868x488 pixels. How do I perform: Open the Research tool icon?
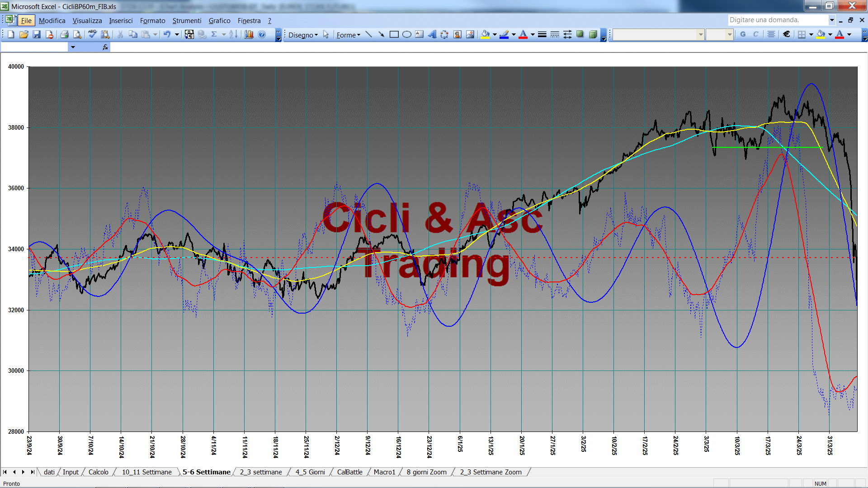click(105, 34)
